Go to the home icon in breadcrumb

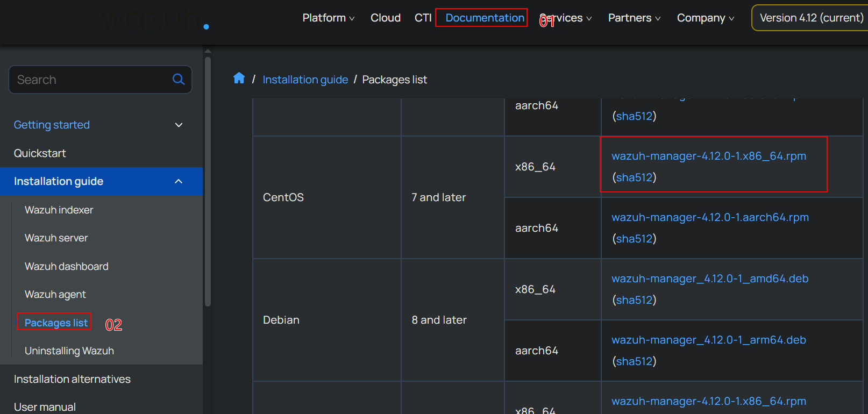pyautogui.click(x=239, y=78)
